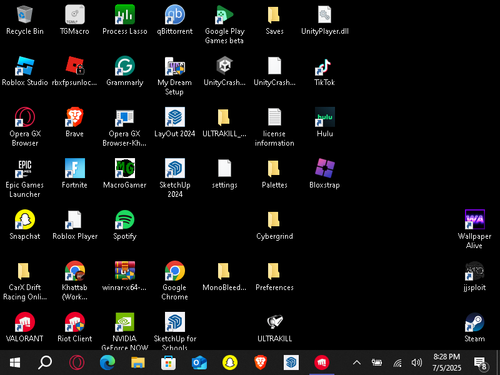500x375 pixels.
Task: Launch Fortnite shortcut
Action: (x=75, y=168)
